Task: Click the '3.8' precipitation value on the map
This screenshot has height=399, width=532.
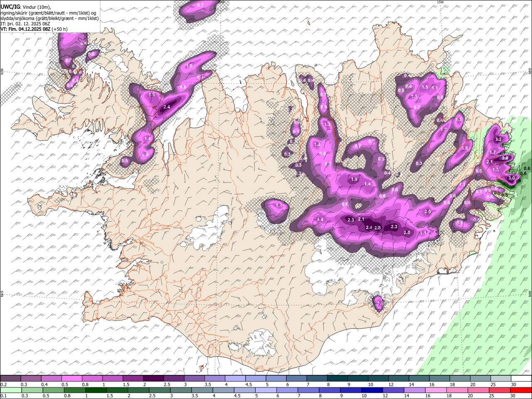Action: (505, 158)
